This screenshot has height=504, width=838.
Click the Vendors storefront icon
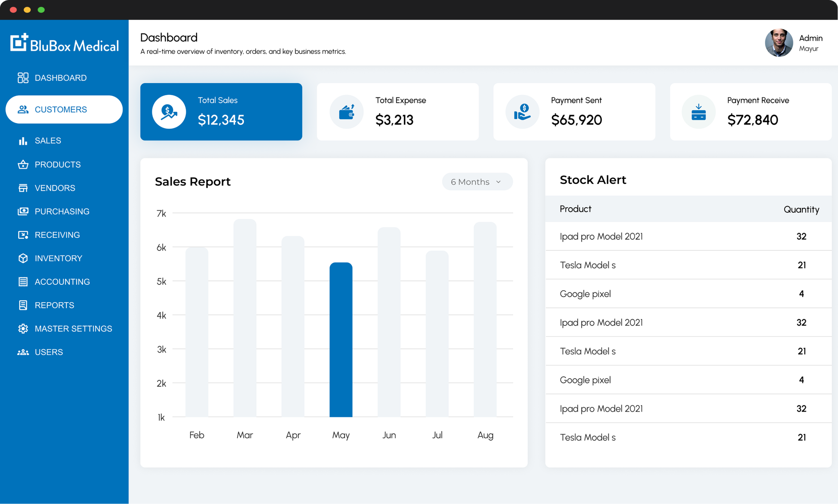(x=23, y=188)
